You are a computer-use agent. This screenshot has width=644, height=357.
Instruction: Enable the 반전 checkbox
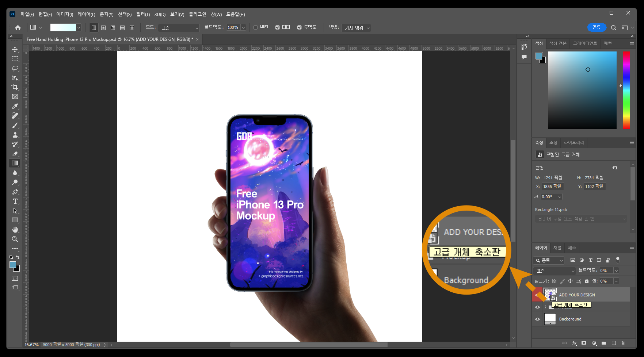256,27
